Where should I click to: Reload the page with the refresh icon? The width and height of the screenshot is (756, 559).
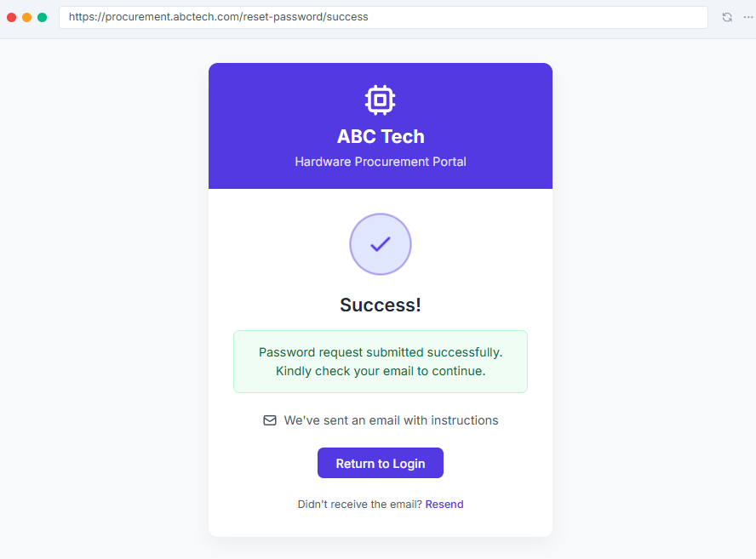727,17
